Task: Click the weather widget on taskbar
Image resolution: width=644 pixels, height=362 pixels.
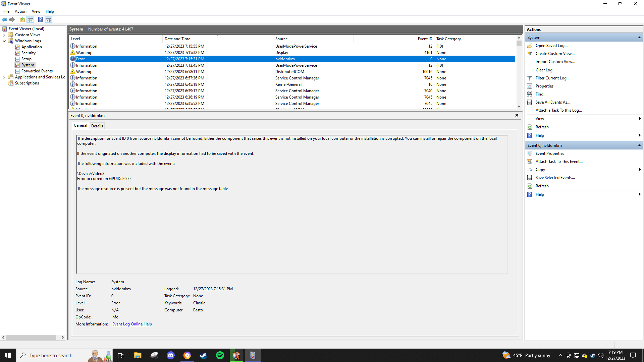Action: (526, 355)
